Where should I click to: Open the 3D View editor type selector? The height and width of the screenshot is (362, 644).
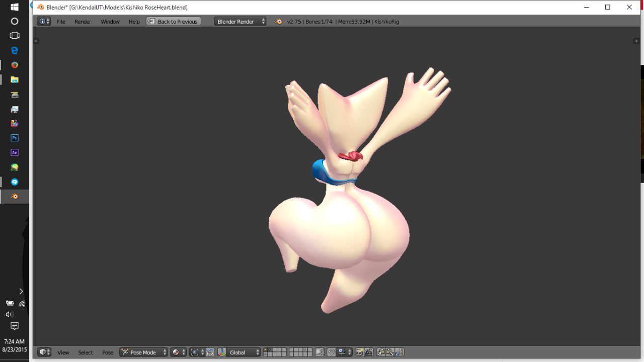[x=44, y=352]
